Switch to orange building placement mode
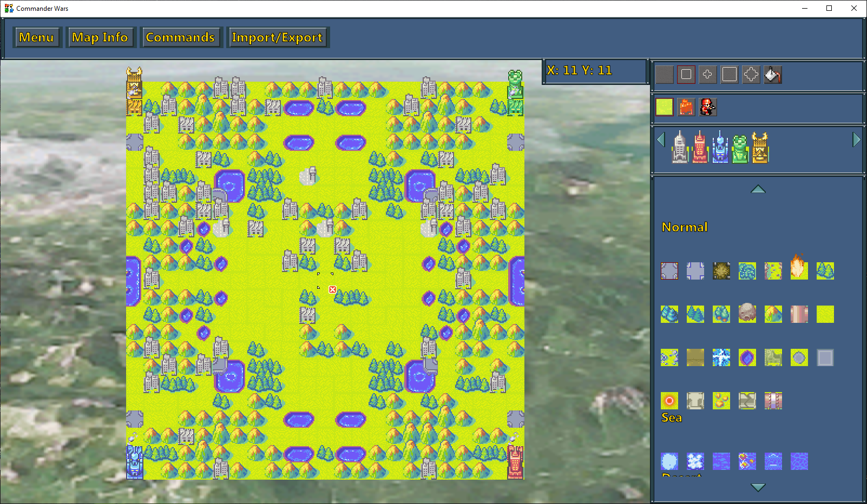The width and height of the screenshot is (867, 504). tap(686, 107)
